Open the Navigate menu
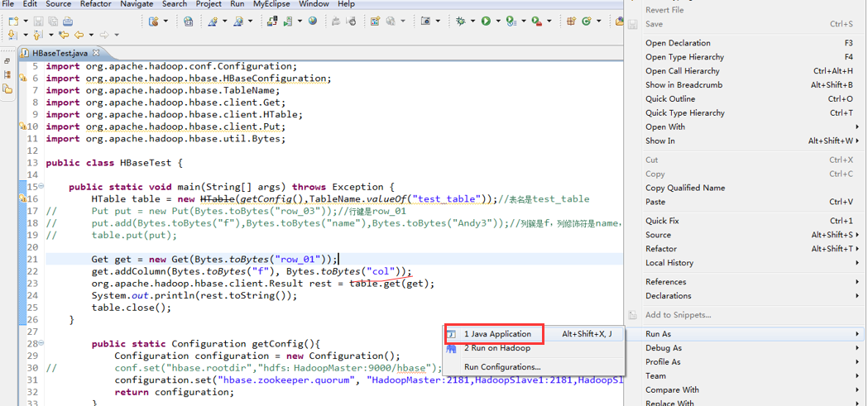 click(x=137, y=4)
